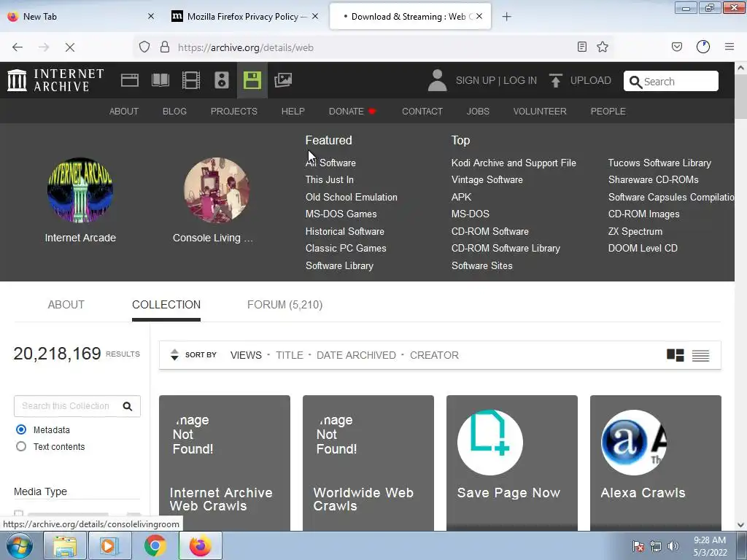Open Kodi Archive and Support File link

click(x=514, y=163)
